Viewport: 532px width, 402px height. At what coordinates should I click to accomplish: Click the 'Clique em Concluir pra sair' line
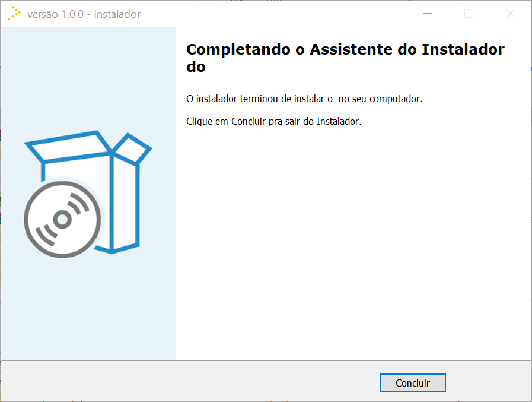click(x=274, y=121)
